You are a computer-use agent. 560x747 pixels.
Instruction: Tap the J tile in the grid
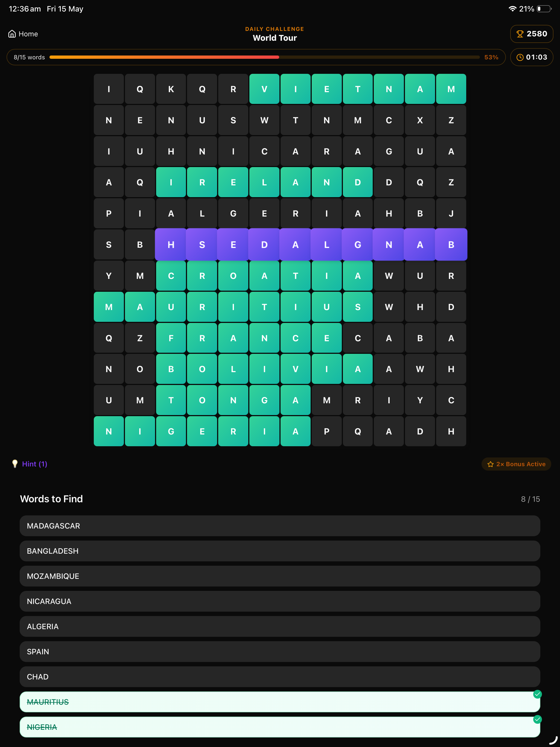pyautogui.click(x=451, y=214)
